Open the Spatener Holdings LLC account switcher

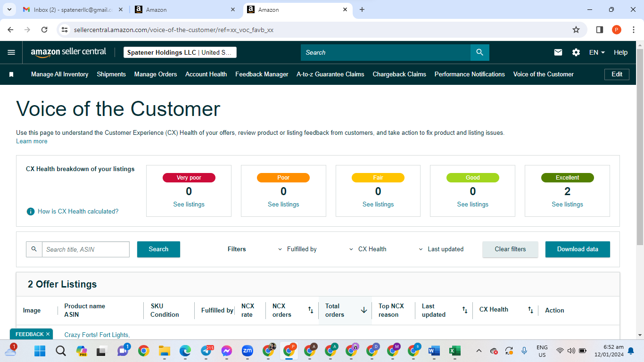[x=180, y=52]
